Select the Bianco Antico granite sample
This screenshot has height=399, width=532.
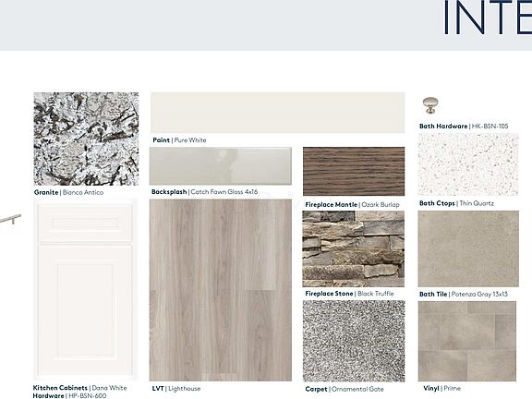(86, 139)
